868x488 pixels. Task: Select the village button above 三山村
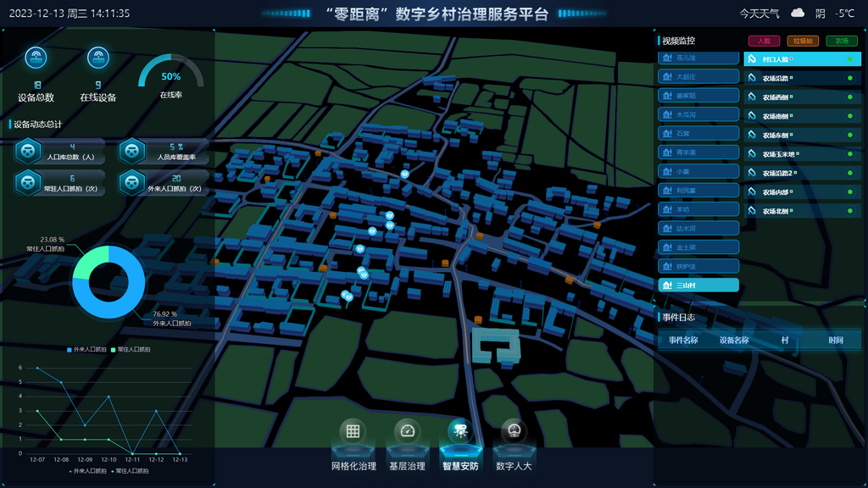[698, 266]
